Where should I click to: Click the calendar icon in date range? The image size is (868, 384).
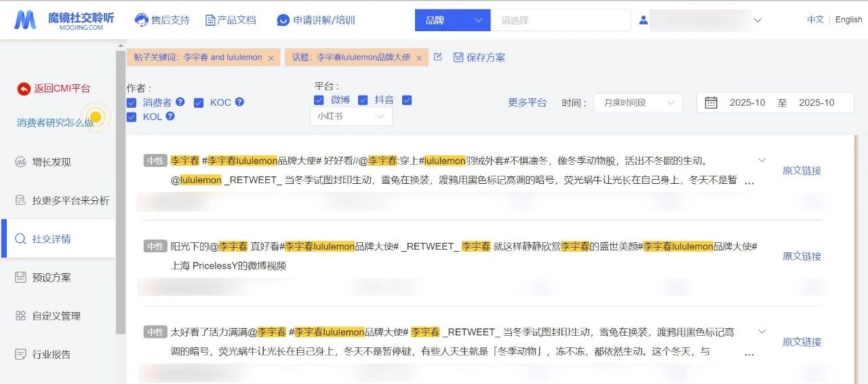coord(711,102)
